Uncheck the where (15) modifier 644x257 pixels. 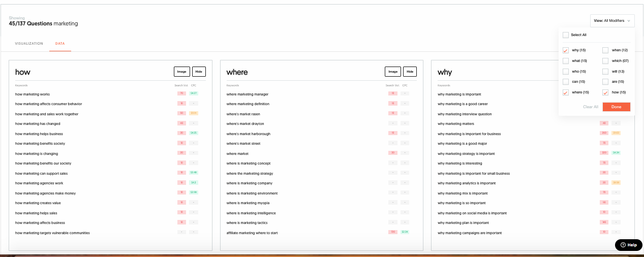[566, 92]
